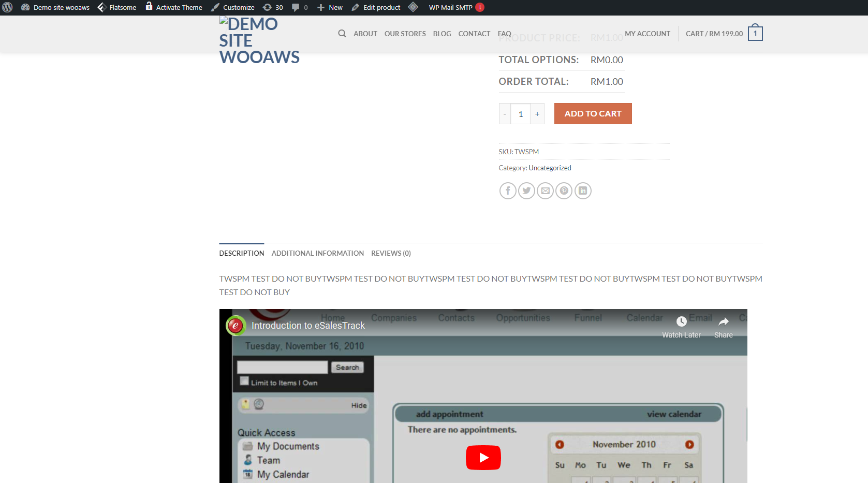Image resolution: width=868 pixels, height=483 pixels.
Task: Click the Edit product pencil icon
Action: (356, 7)
